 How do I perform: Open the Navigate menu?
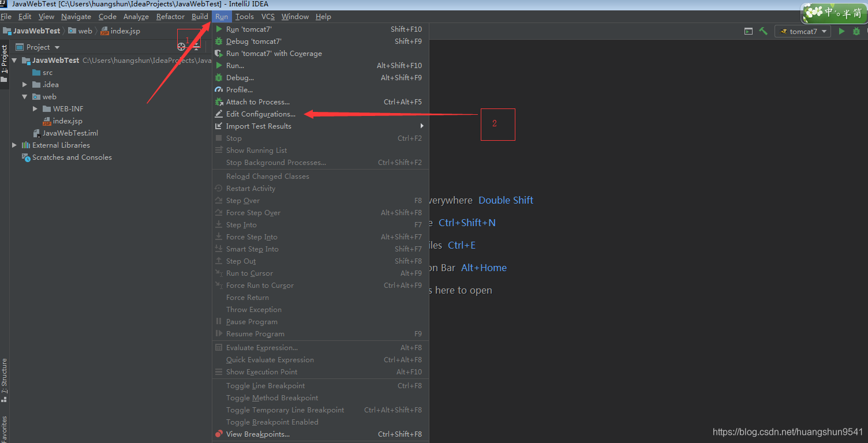(x=76, y=16)
